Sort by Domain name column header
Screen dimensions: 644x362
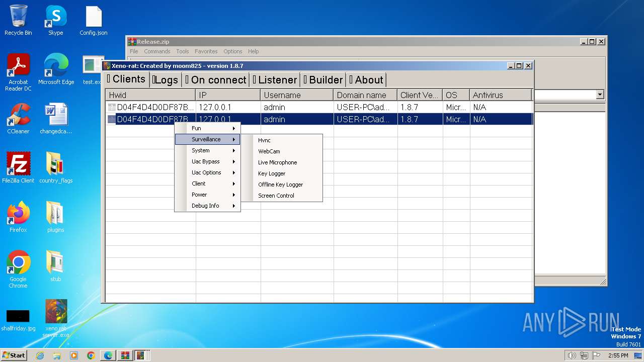point(365,95)
